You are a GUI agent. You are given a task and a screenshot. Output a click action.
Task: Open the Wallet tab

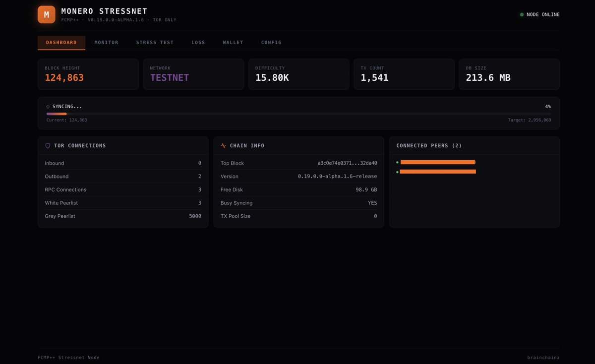[233, 43]
